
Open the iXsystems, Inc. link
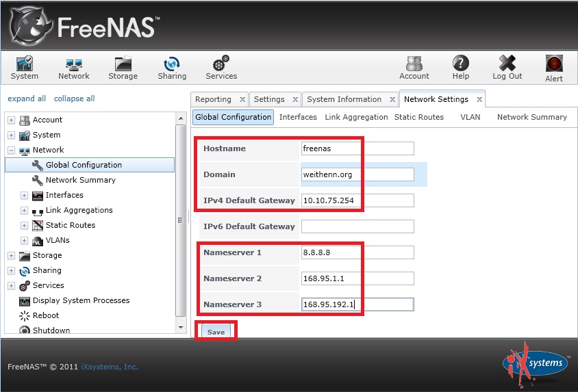tap(110, 367)
